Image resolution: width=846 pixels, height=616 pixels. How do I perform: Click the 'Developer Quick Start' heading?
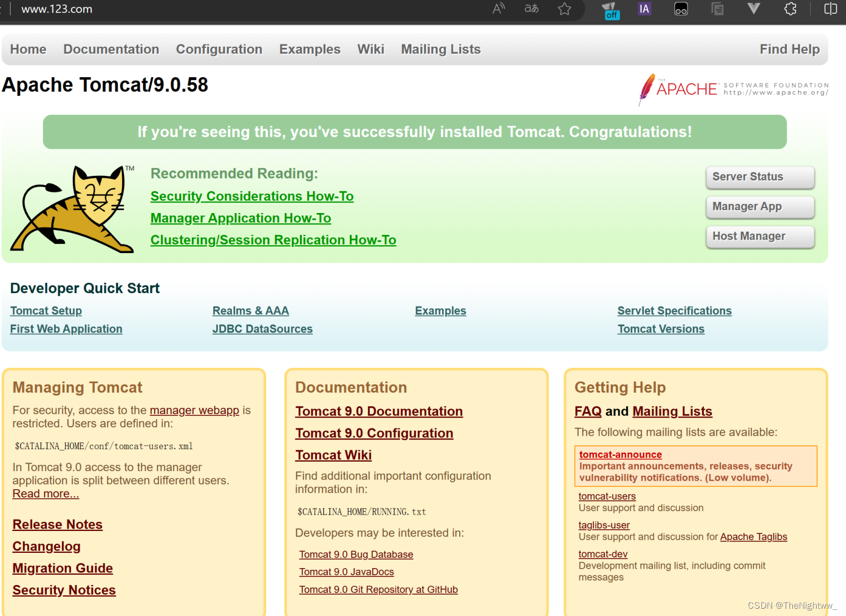(85, 289)
